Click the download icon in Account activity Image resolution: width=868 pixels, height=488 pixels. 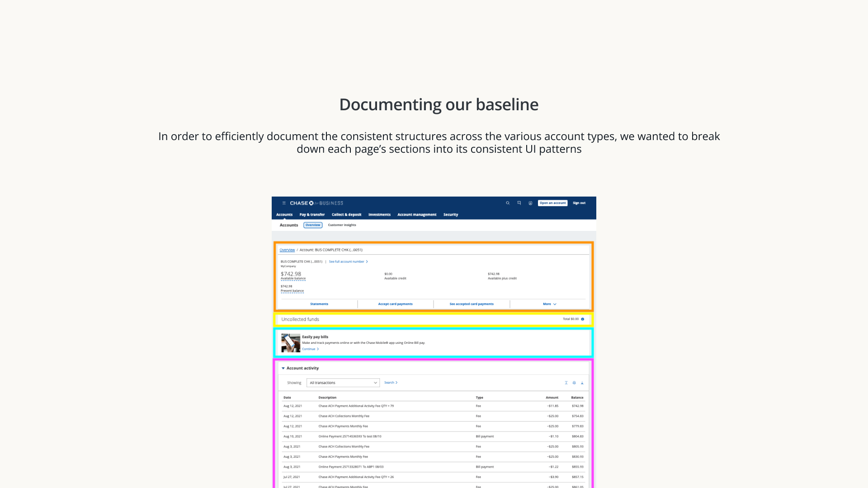[582, 383]
